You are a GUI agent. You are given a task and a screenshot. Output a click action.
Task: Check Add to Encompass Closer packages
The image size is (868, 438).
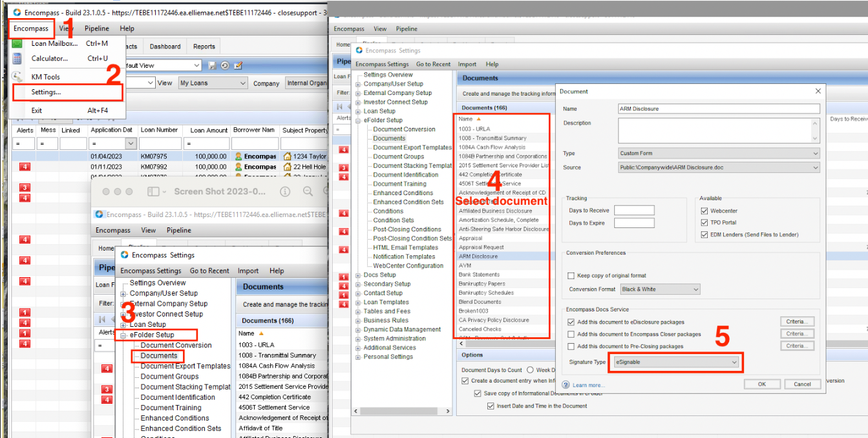point(571,334)
